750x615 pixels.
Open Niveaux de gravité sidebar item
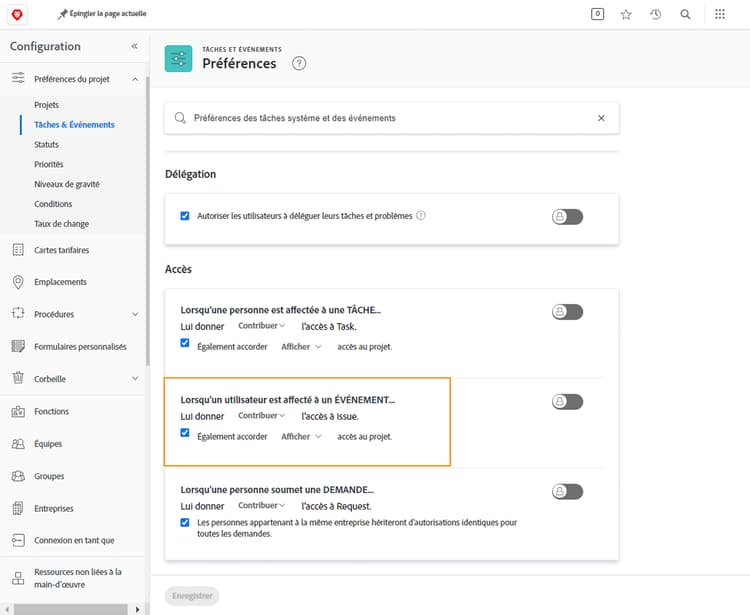[67, 184]
